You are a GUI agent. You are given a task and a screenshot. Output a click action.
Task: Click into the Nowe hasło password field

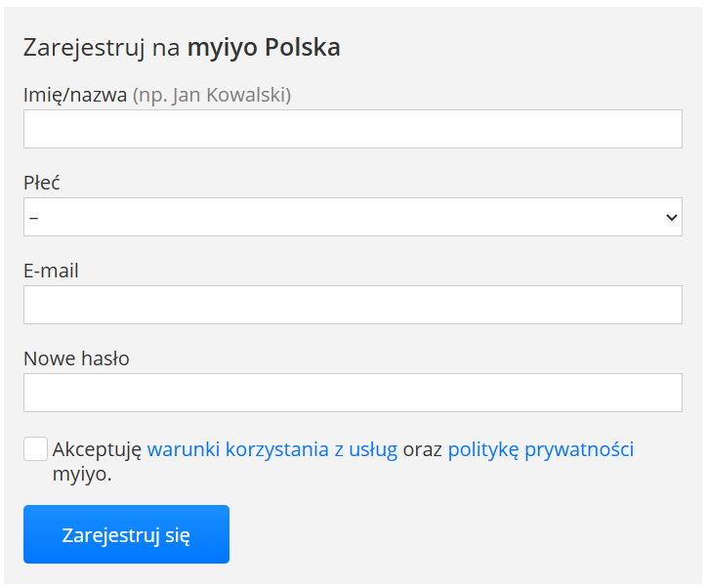coord(353,393)
